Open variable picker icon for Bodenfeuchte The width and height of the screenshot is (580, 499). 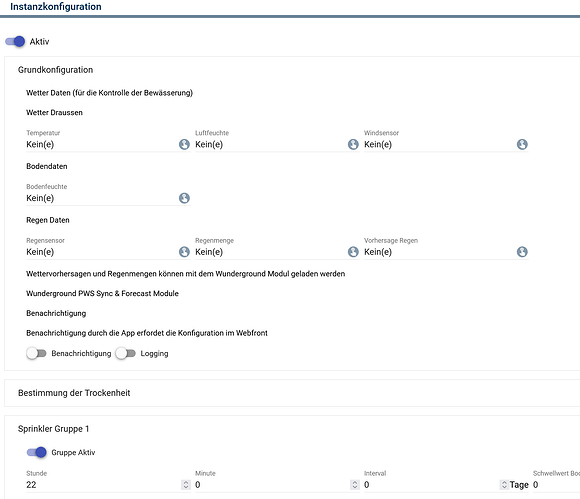tap(184, 198)
